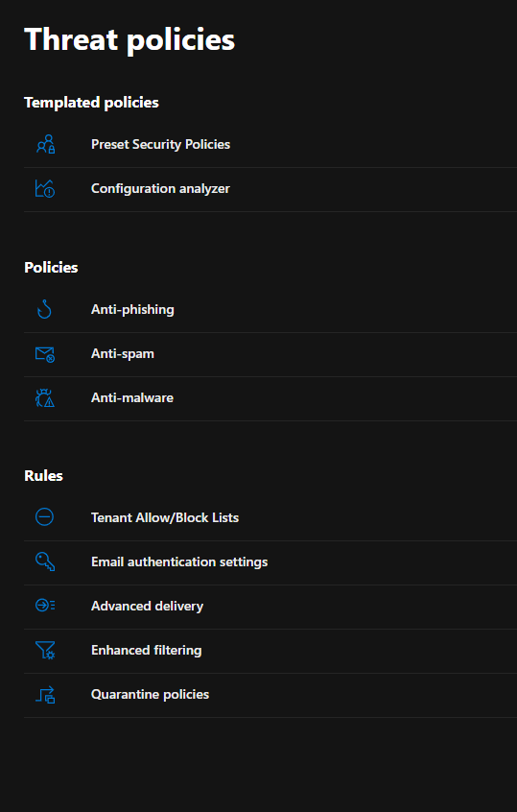The height and width of the screenshot is (812, 517).
Task: Click the Rules section heading
Action: 43,475
